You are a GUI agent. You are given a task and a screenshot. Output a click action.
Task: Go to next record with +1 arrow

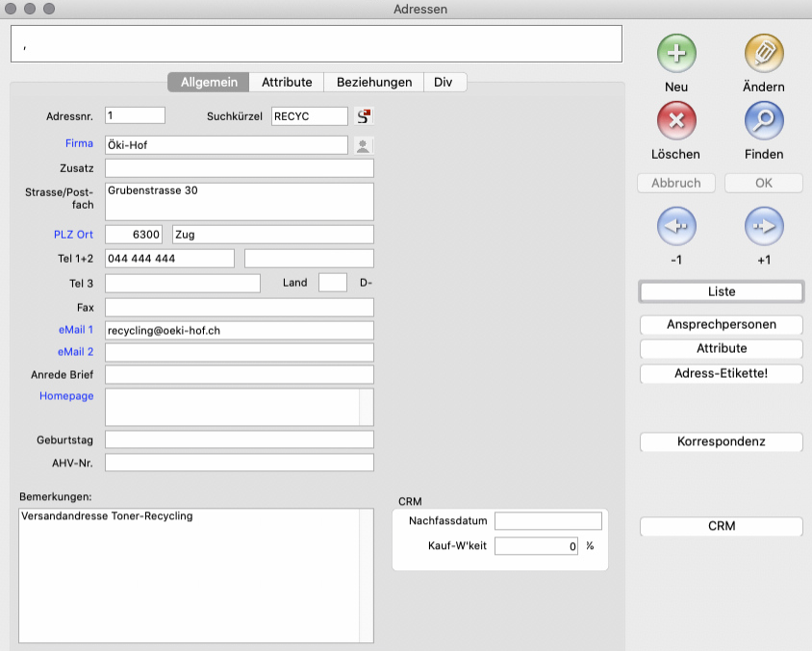pyautogui.click(x=764, y=227)
